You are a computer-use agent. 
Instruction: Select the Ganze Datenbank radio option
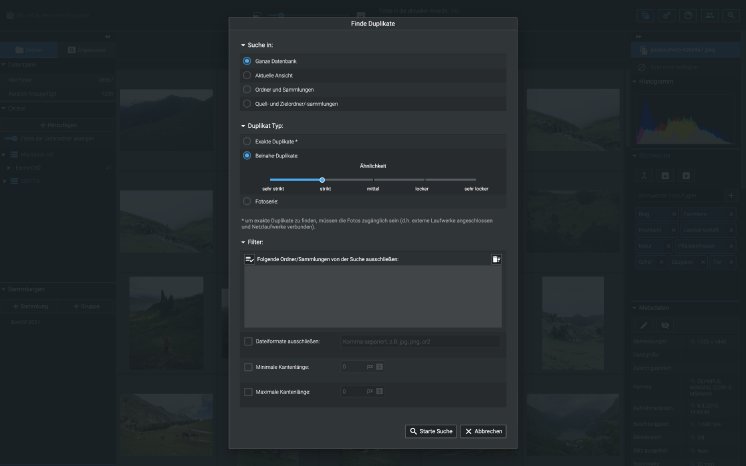[248, 61]
